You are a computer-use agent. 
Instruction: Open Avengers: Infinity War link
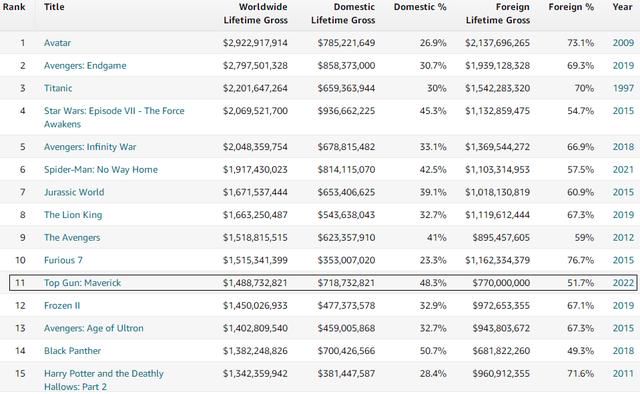[x=90, y=147]
